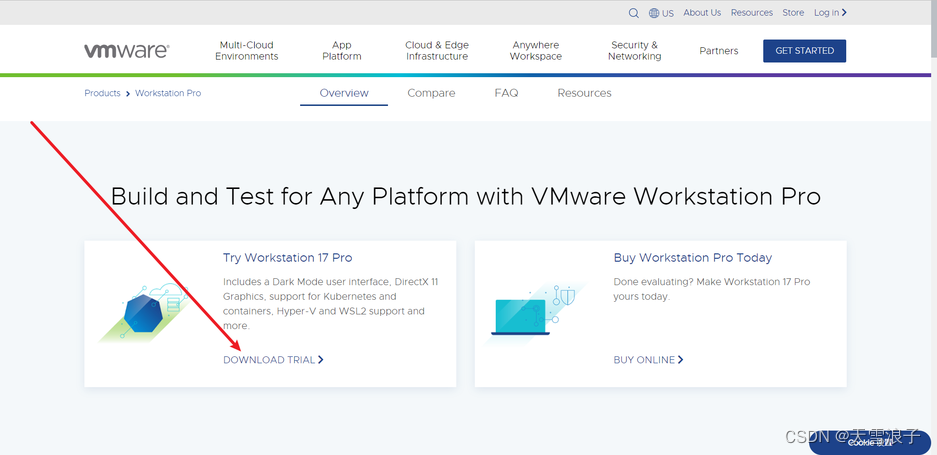This screenshot has height=455, width=937.
Task: Click the Workstation Pro breadcrumb
Action: pyautogui.click(x=168, y=93)
